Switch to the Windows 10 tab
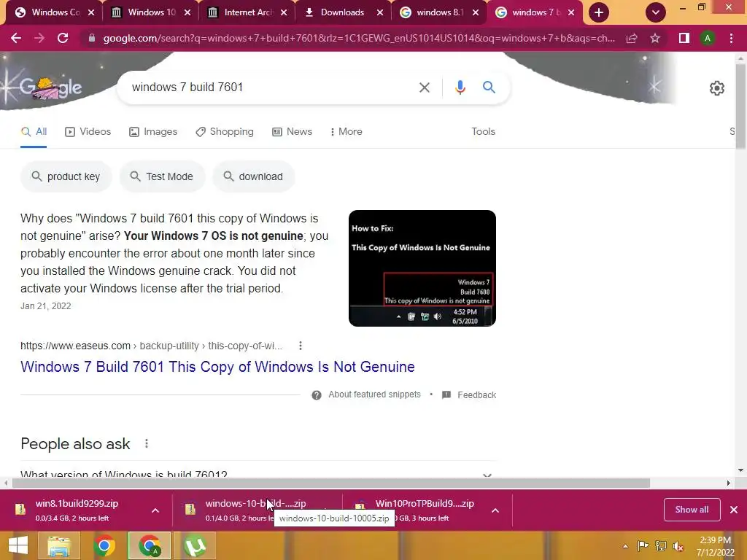Image resolution: width=747 pixels, height=560 pixels. 152,12
